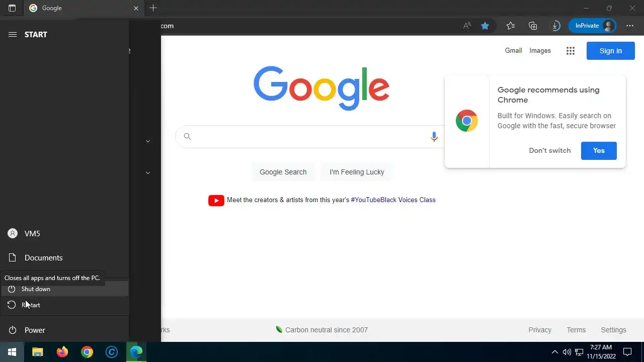Click the magnifier icon in search box
Image resolution: width=644 pixels, height=362 pixels.
[187, 137]
